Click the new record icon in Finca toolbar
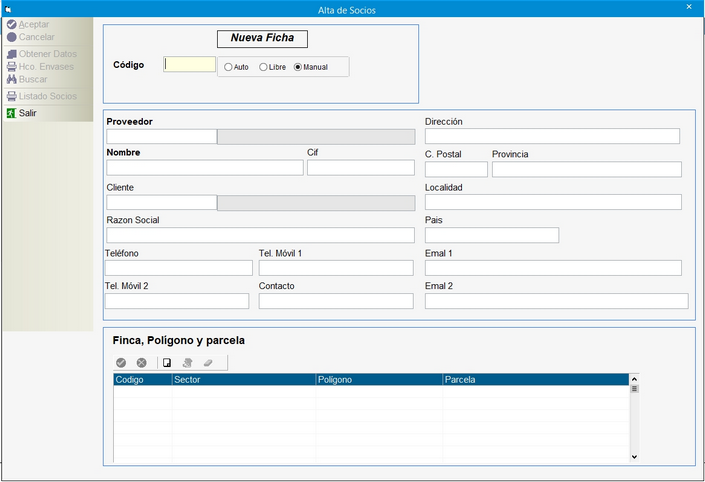The image size is (705, 482). tap(167, 362)
